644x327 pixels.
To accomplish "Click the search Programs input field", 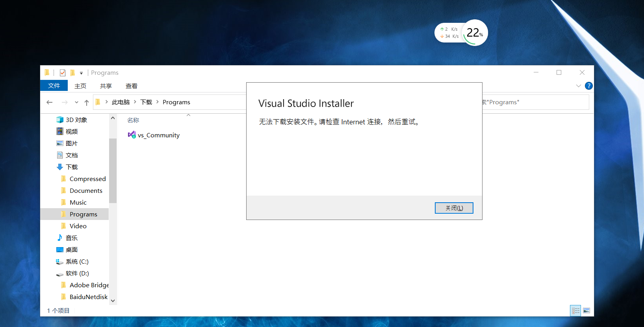I will tap(536, 102).
